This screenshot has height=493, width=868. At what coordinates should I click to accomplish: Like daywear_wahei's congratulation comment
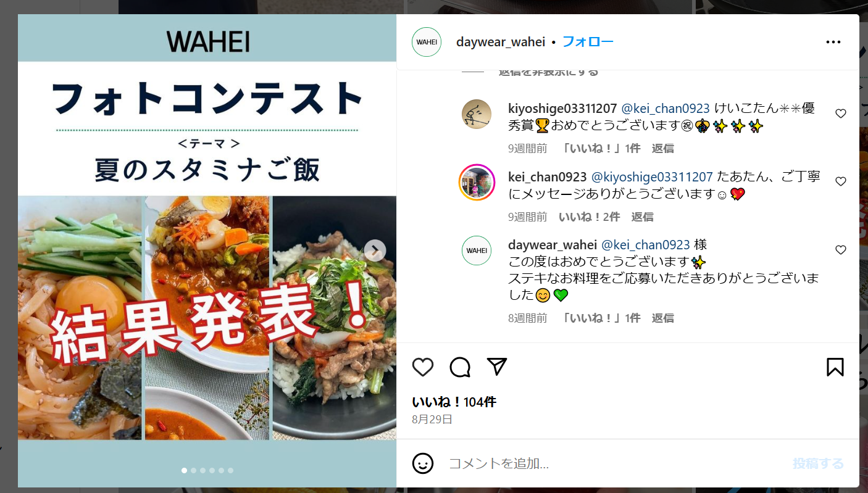click(840, 250)
